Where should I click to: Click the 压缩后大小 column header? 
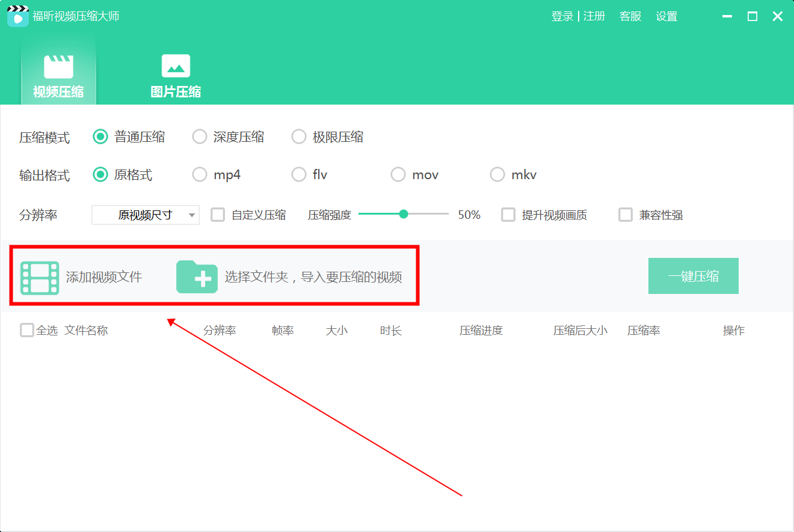point(580,330)
